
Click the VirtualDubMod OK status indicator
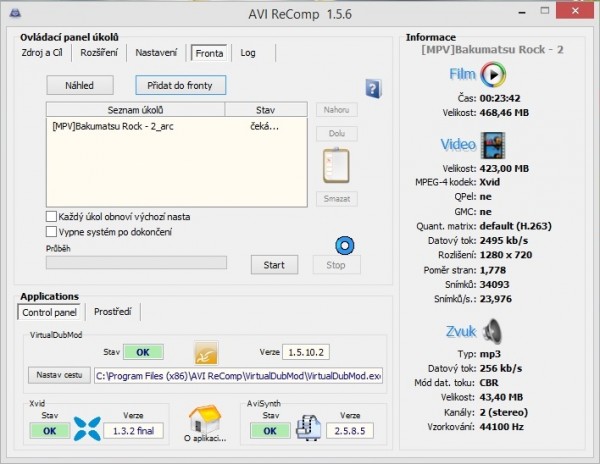[x=143, y=352]
